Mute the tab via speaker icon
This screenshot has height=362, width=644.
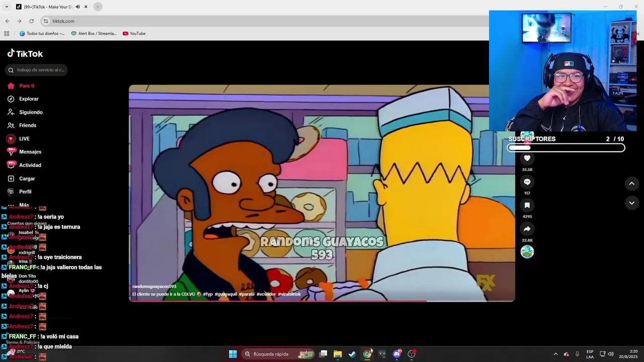(x=77, y=7)
